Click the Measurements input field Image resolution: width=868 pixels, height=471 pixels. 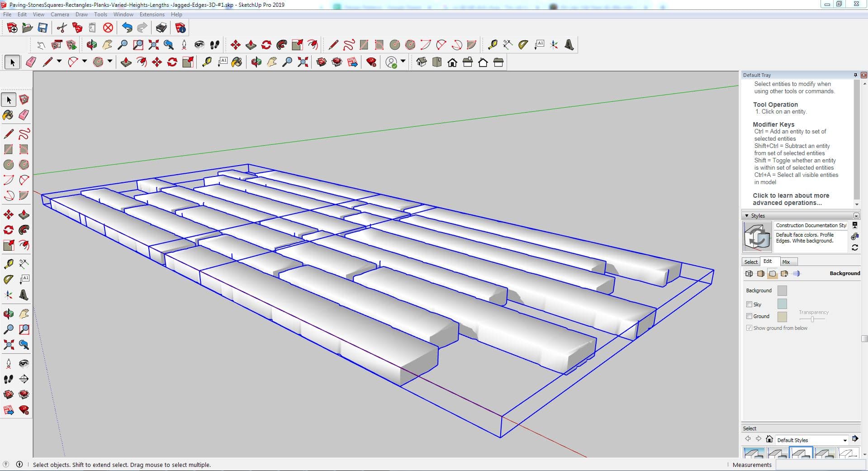point(820,465)
